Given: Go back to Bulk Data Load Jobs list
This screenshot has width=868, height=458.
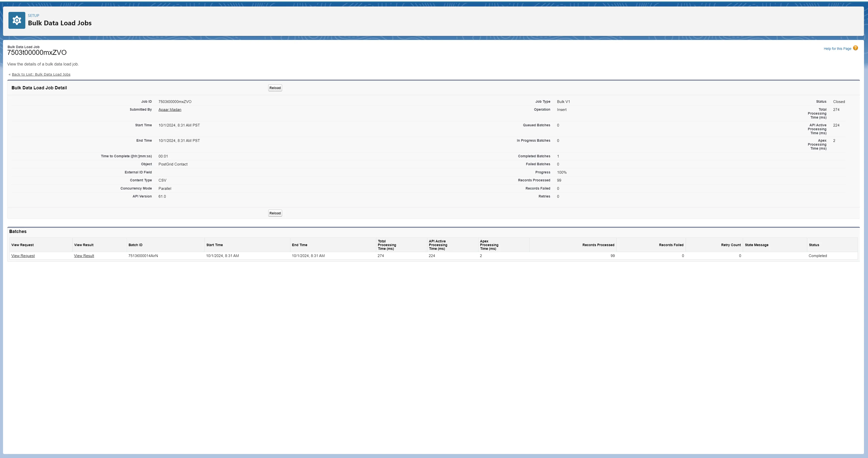Looking at the screenshot, I should click(41, 74).
